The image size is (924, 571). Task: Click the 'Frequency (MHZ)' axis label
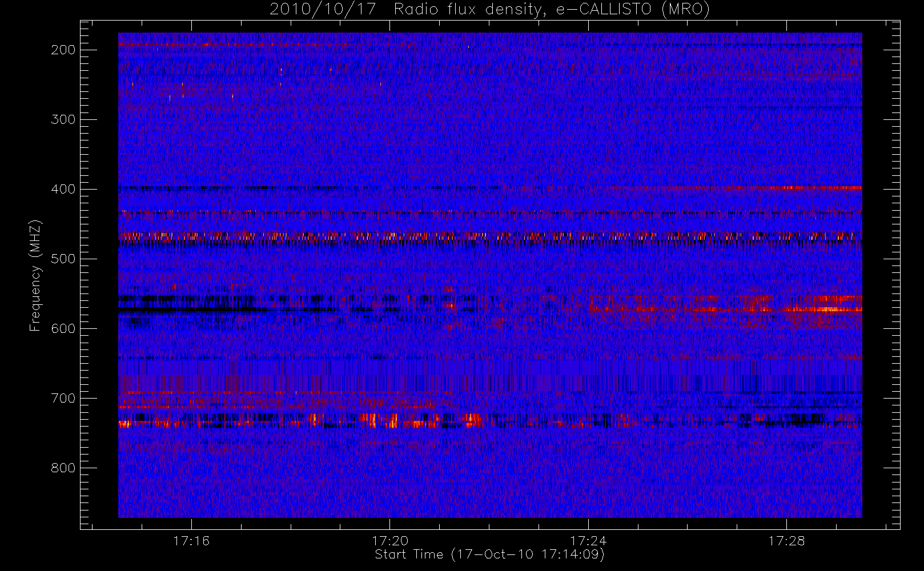point(35,275)
